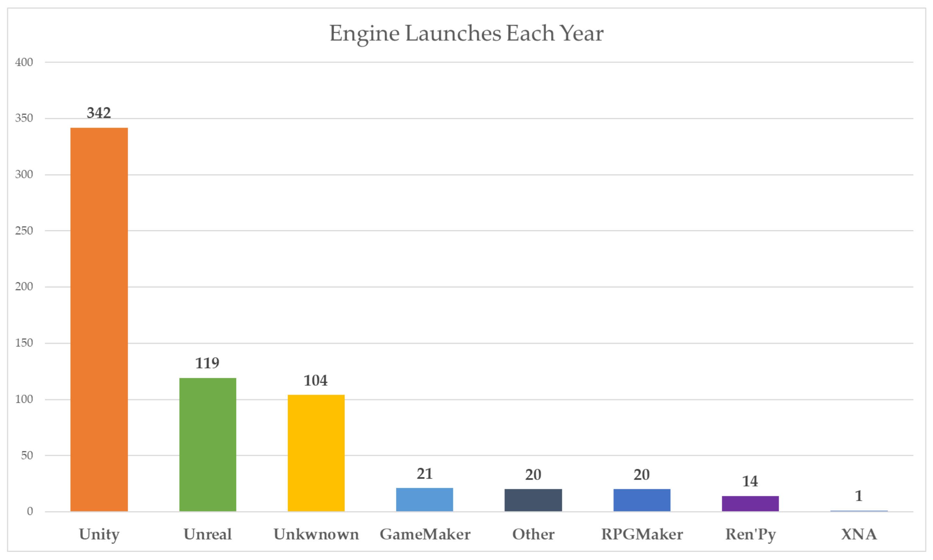Select the 1 data label above XNA
Image resolution: width=933 pixels, height=560 pixels.
[x=859, y=496]
